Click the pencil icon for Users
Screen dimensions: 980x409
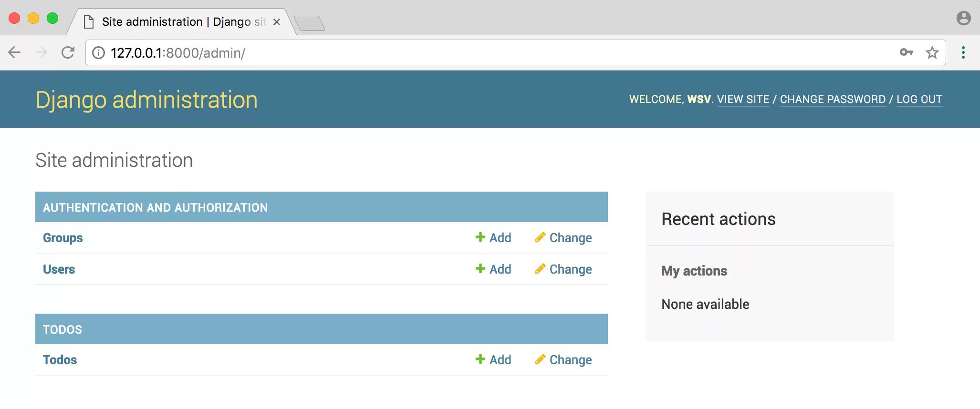(x=540, y=268)
